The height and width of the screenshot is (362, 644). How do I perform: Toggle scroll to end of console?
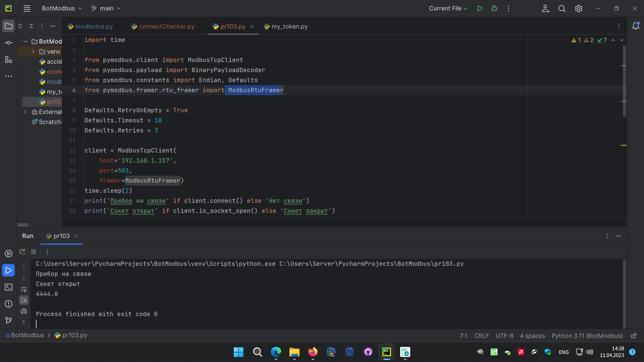coord(24,300)
